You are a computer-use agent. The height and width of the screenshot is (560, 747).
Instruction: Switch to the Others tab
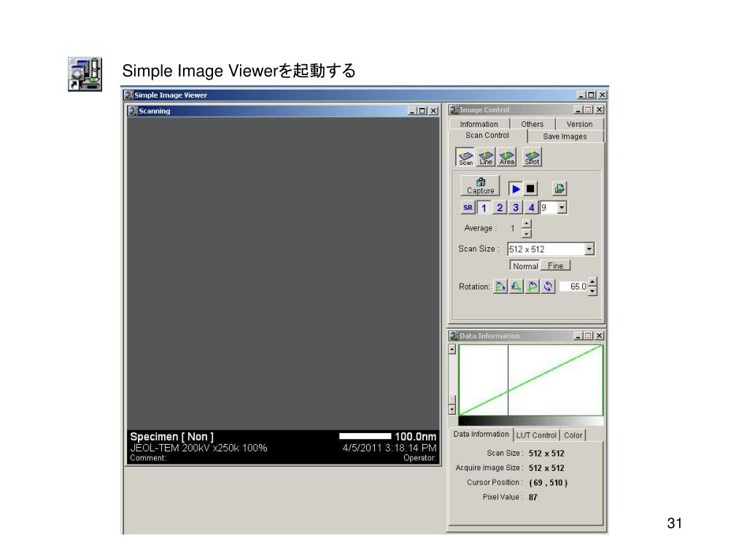(x=532, y=124)
